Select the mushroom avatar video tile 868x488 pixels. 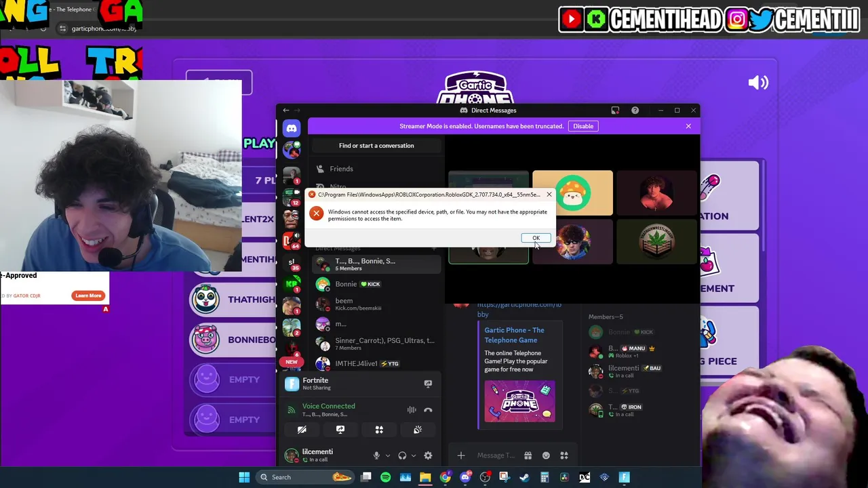(572, 193)
